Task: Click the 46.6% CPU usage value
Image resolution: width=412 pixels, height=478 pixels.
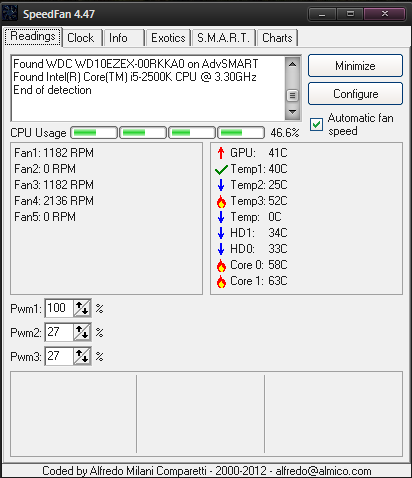Action: [x=285, y=133]
